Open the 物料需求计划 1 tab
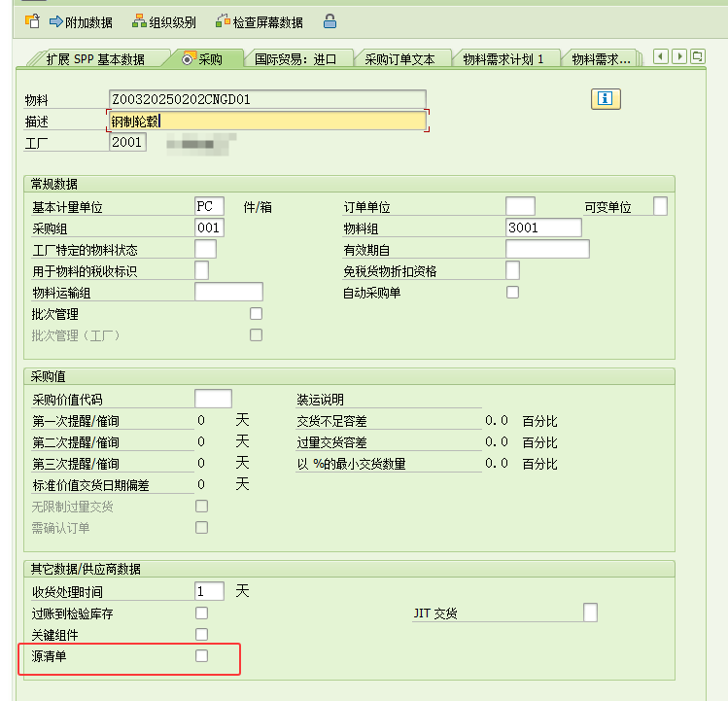 [x=503, y=59]
